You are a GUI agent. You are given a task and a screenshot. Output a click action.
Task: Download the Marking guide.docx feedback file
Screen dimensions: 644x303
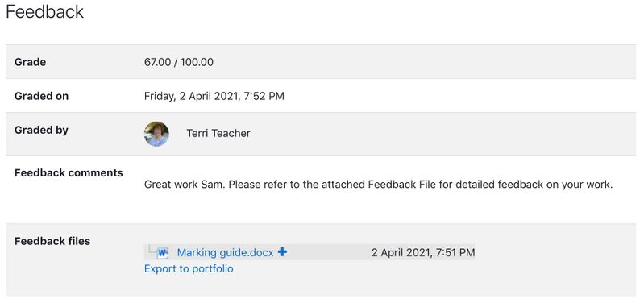coord(225,252)
